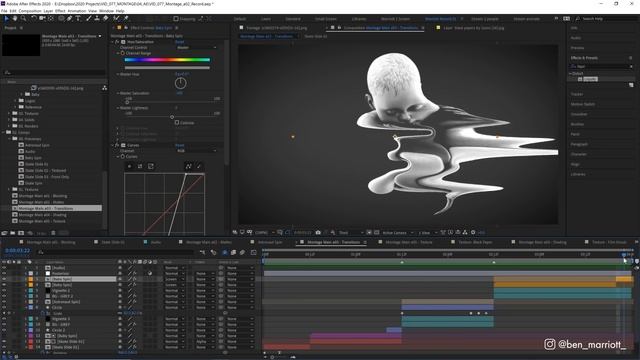This screenshot has width=640, height=360.
Task: Hide the Vignette 2 layer eye toggle
Action: tap(4, 291)
